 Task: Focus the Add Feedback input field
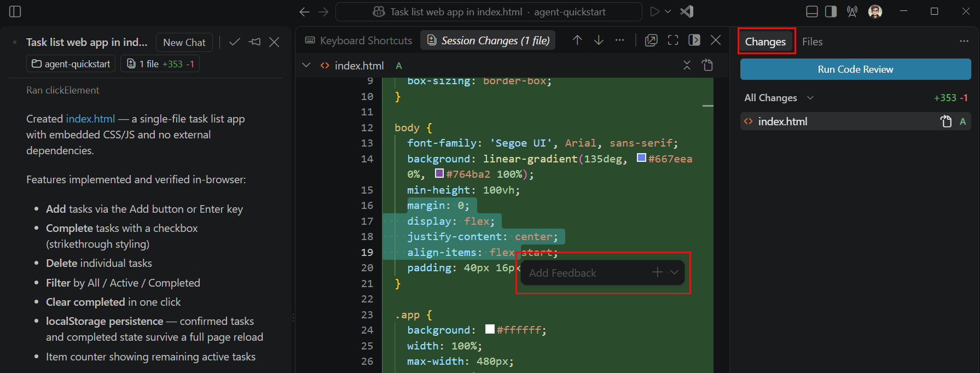pyautogui.click(x=585, y=273)
